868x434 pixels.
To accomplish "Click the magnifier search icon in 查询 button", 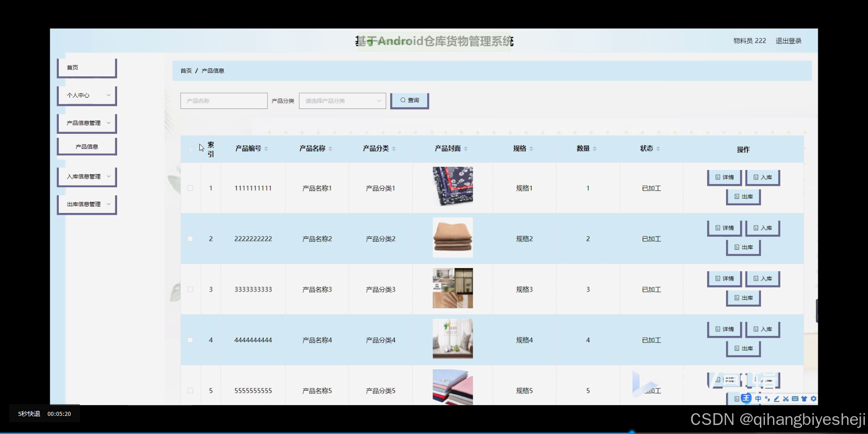I will pos(402,100).
